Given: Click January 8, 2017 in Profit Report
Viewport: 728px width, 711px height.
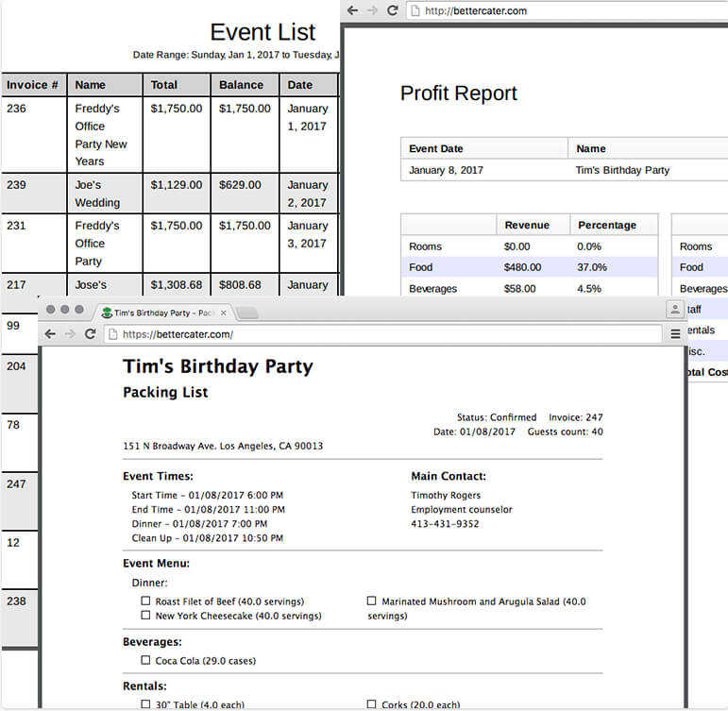Looking at the screenshot, I should (x=446, y=170).
